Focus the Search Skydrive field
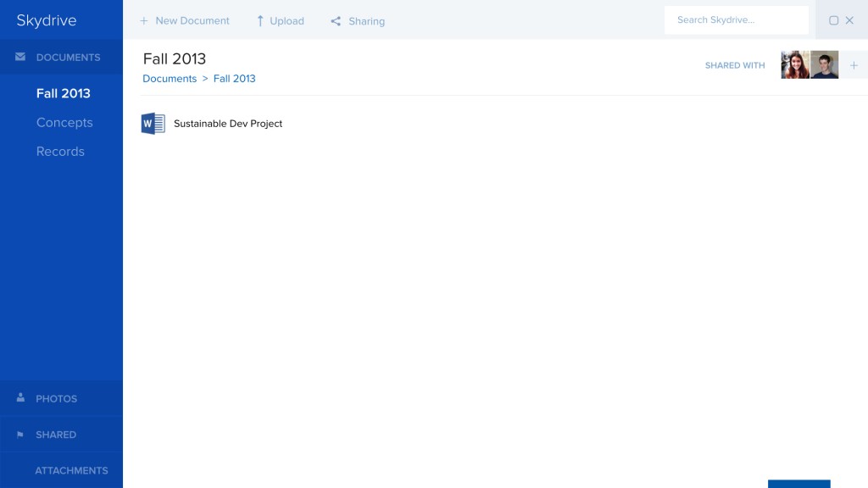The height and width of the screenshot is (488, 868). (737, 20)
